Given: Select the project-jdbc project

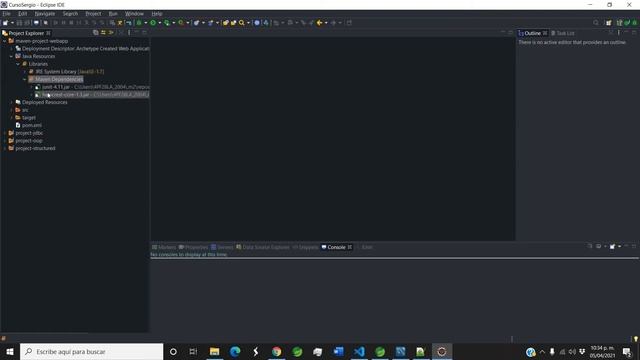Looking at the screenshot, I should click(x=29, y=133).
